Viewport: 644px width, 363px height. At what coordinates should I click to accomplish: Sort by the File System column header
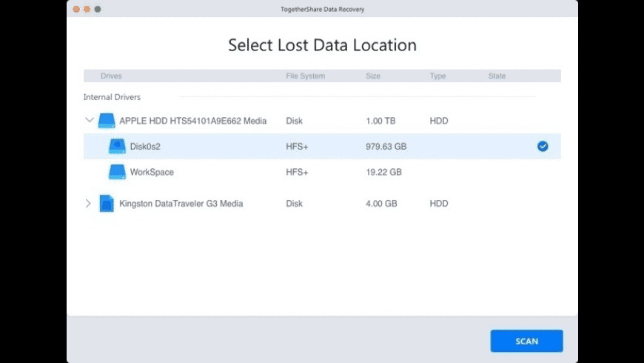305,76
